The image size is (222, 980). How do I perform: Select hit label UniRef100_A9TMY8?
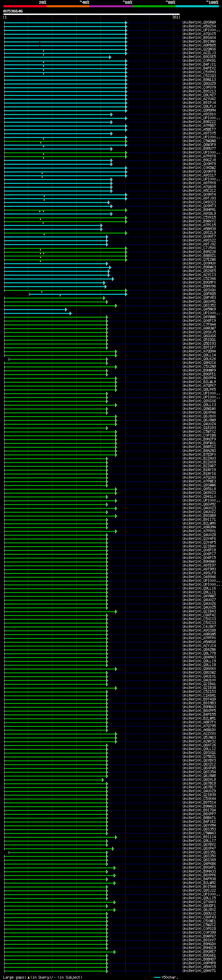pos(199,183)
